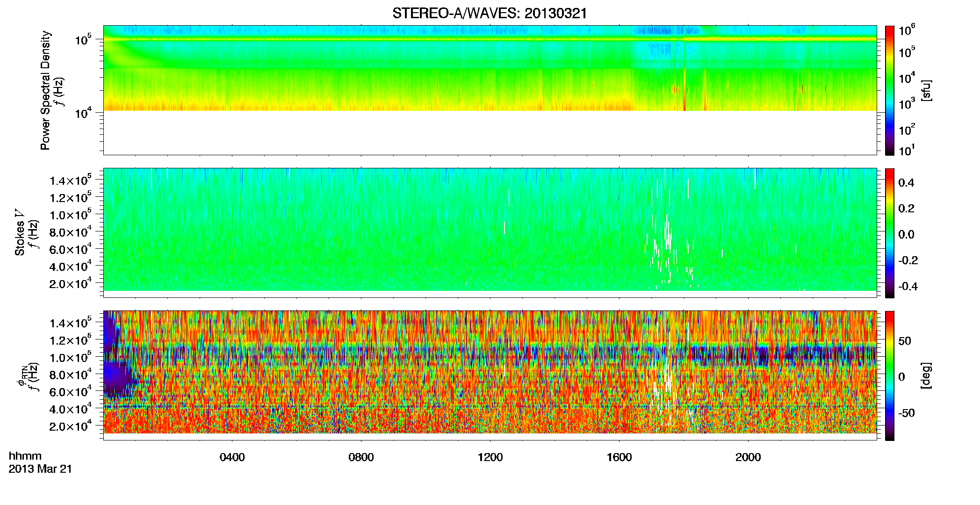
Task: Click the 1600 time tick label
Action: pyautogui.click(x=620, y=457)
